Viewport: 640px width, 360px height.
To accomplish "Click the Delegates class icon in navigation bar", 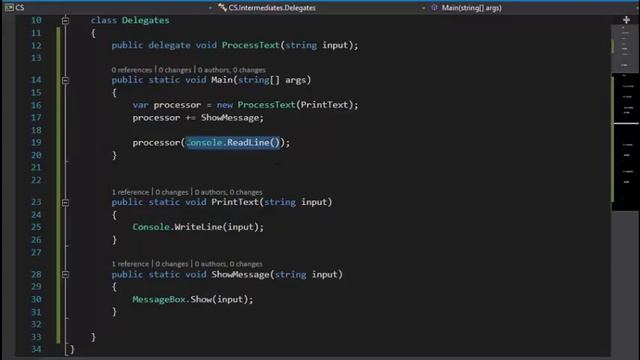I will coord(222,7).
